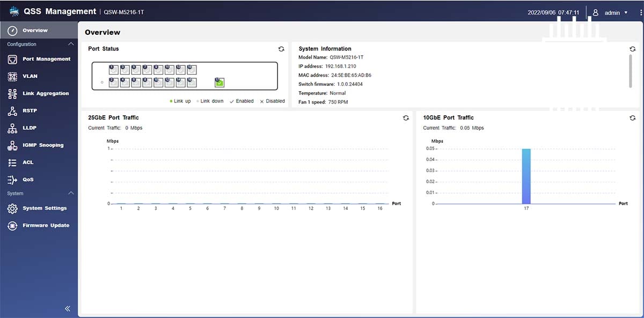Click the 10GbE current traffic 0.05 Mbps
644x318 pixels.
tap(472, 128)
